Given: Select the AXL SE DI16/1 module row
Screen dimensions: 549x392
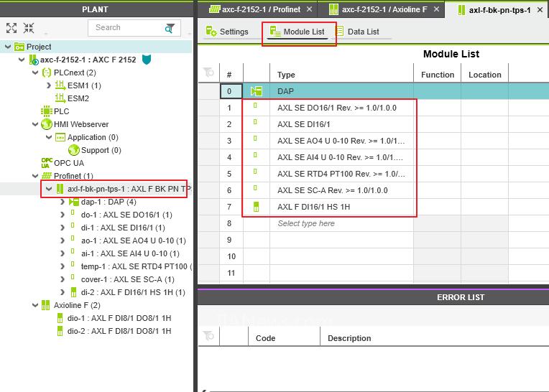Looking at the screenshot, I should (x=374, y=124).
